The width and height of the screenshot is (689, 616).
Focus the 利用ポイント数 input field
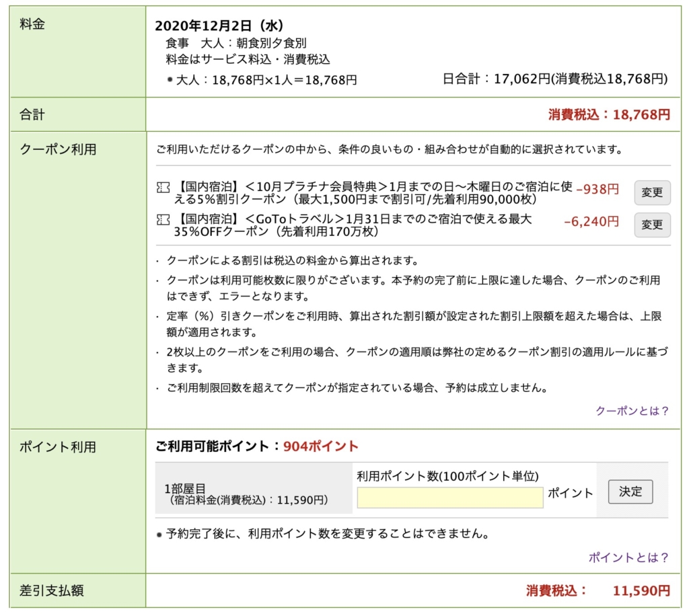[449, 498]
